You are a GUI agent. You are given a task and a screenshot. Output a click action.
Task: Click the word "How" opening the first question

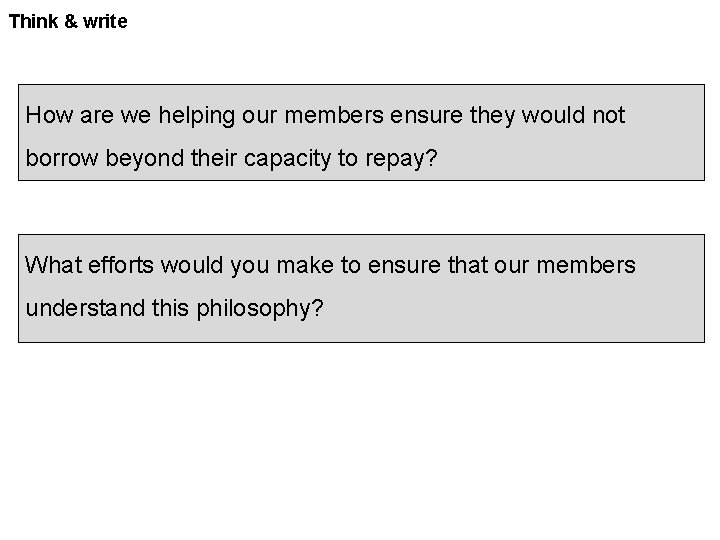(46, 115)
